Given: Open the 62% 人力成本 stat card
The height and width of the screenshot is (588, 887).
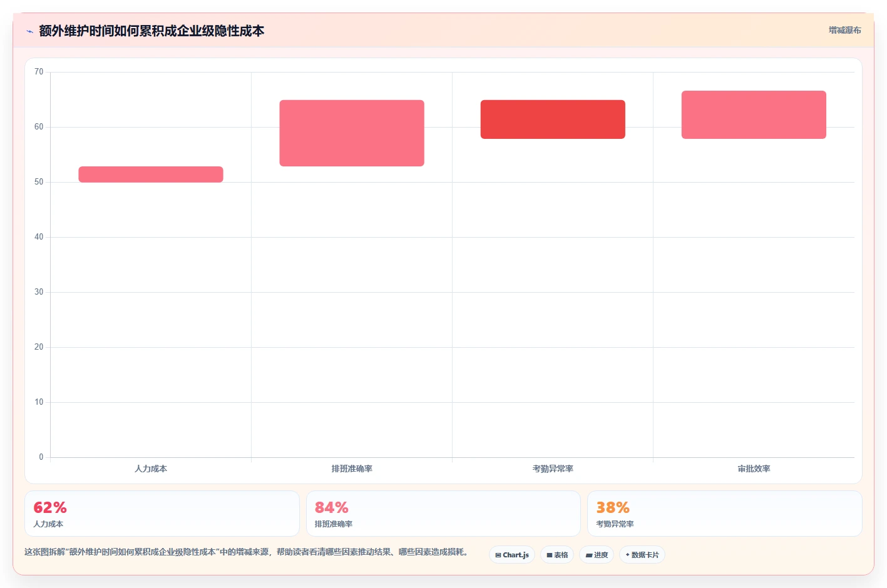Looking at the screenshot, I should click(162, 514).
